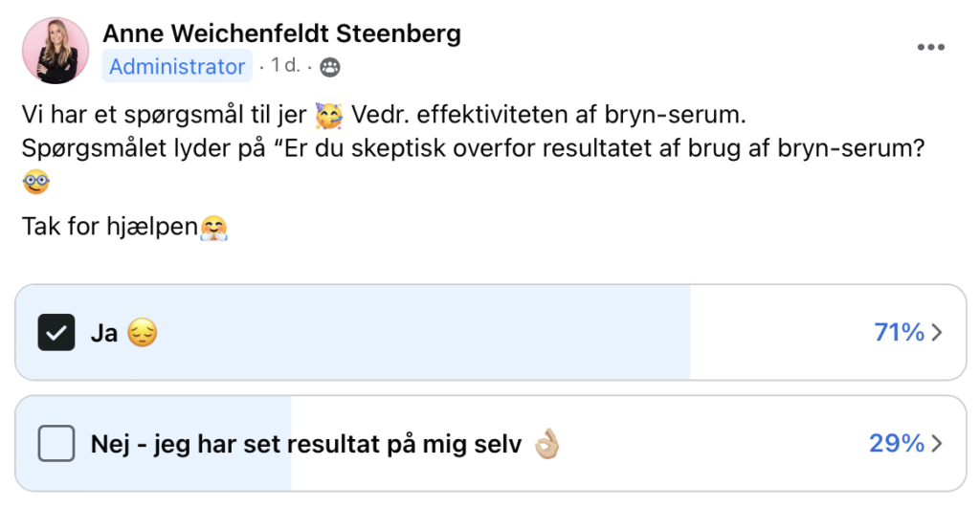Click the sad face emoji beside Ja
This screenshot has width=980, height=530.
coord(143,333)
